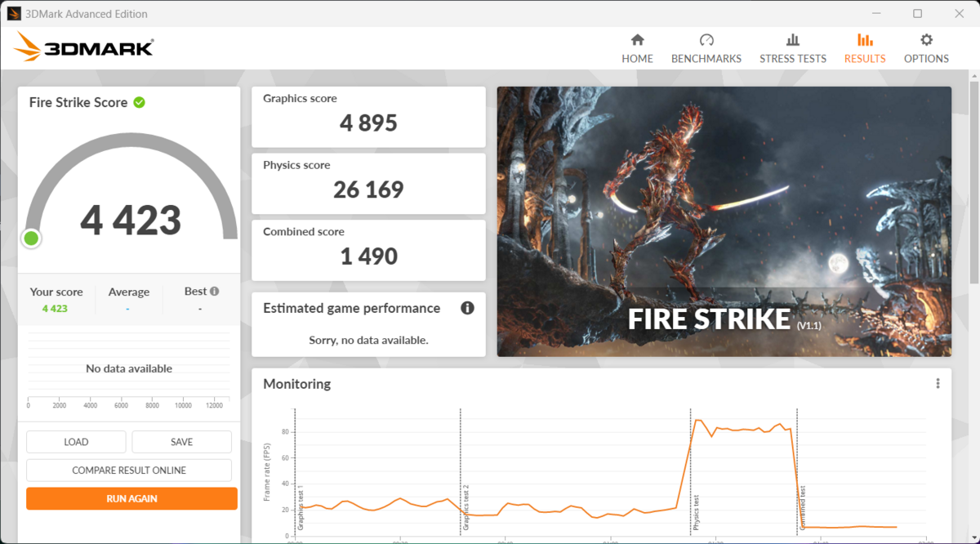Click the Graphics score value 4 895
The height and width of the screenshot is (544, 980).
[368, 123]
